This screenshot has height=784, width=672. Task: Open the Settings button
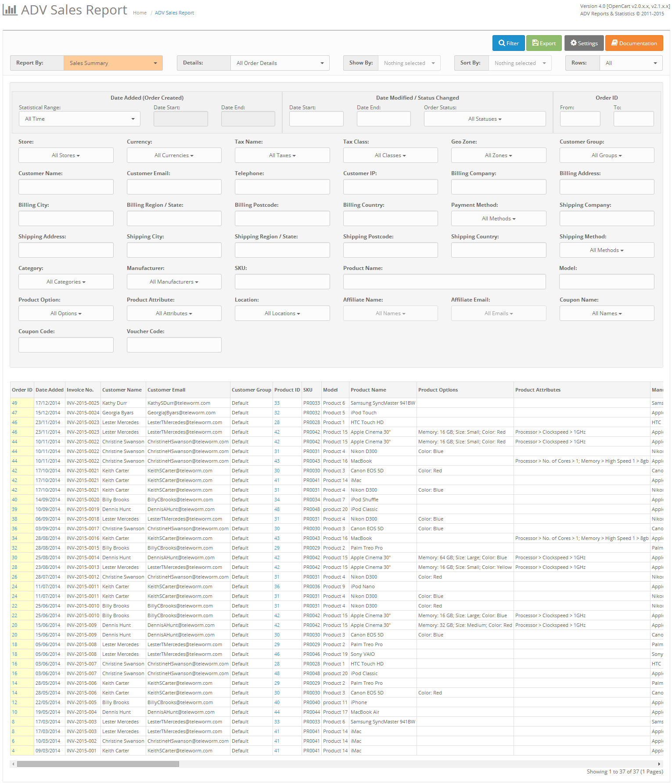coord(584,43)
